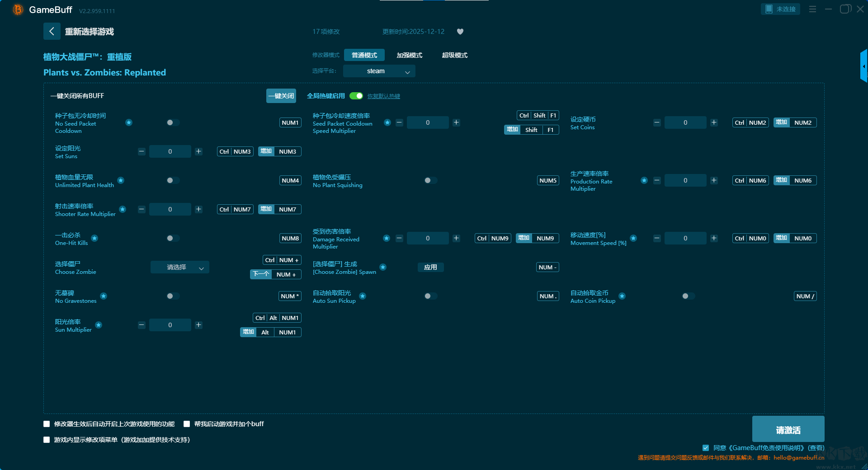Screen dimensions: 868x470
Task: Click 下一个 NUM + next zombie hotkey
Action: [x=276, y=274]
